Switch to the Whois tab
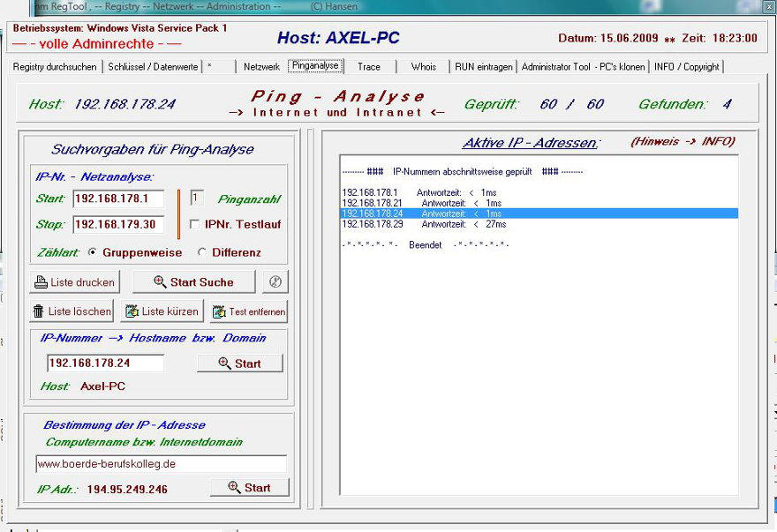 pyautogui.click(x=423, y=66)
